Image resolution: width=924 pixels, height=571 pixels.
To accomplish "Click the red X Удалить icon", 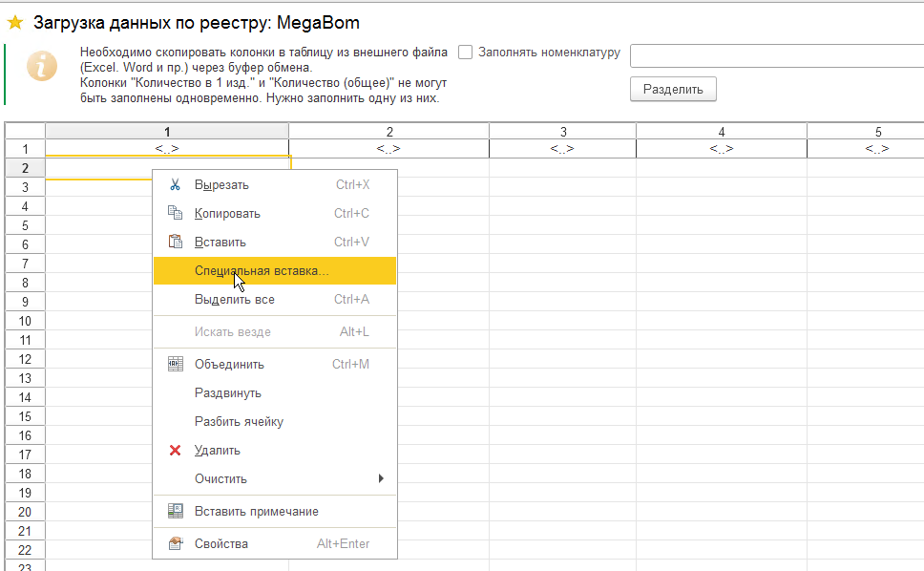I will point(175,451).
